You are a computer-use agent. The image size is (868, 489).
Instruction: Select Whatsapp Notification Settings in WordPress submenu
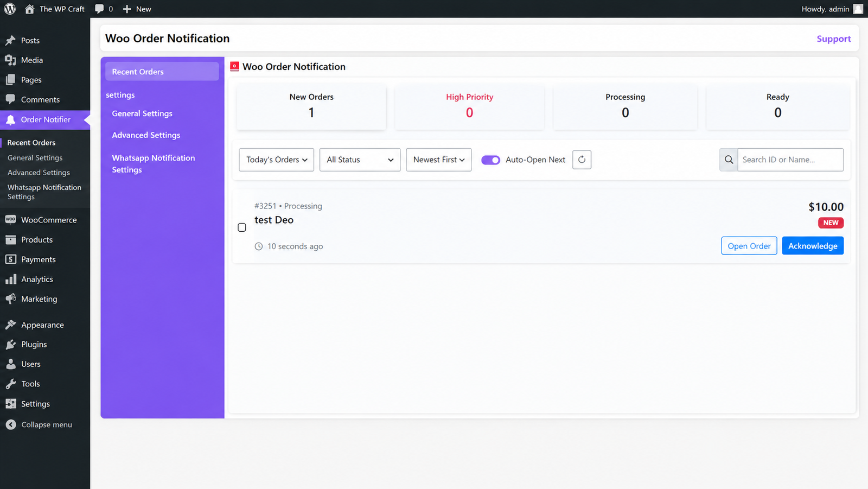tap(44, 192)
